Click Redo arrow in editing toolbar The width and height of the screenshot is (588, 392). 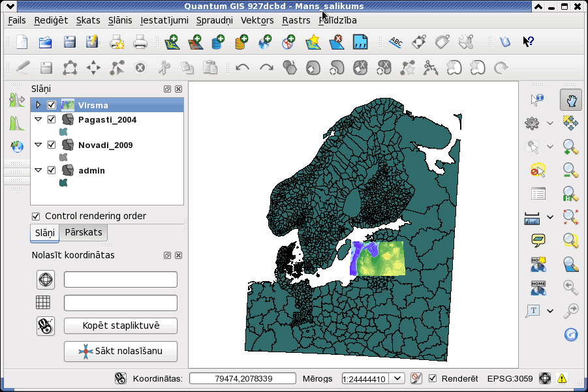tap(266, 68)
